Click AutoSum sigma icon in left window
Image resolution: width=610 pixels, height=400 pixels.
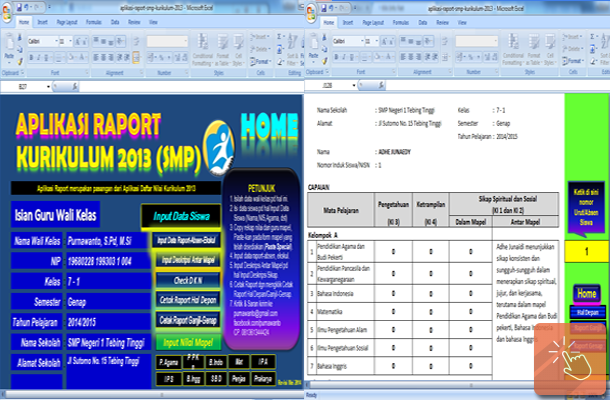pyautogui.click(x=280, y=37)
